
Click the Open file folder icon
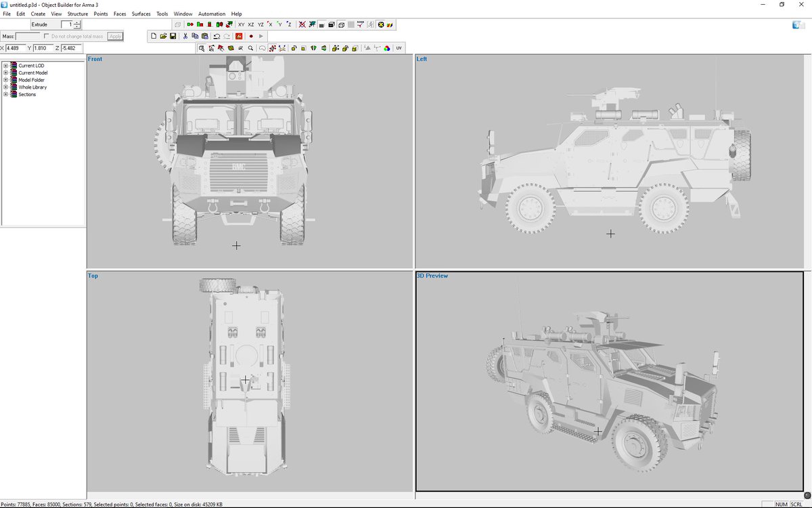[163, 36]
